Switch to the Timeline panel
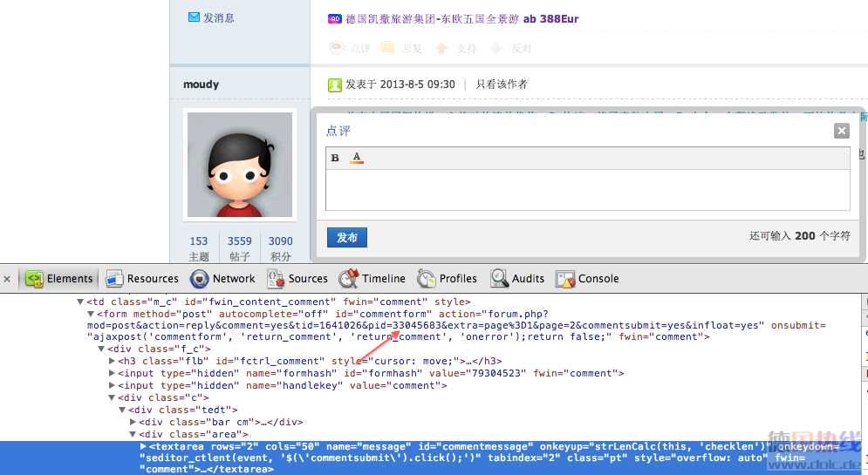 [372, 279]
